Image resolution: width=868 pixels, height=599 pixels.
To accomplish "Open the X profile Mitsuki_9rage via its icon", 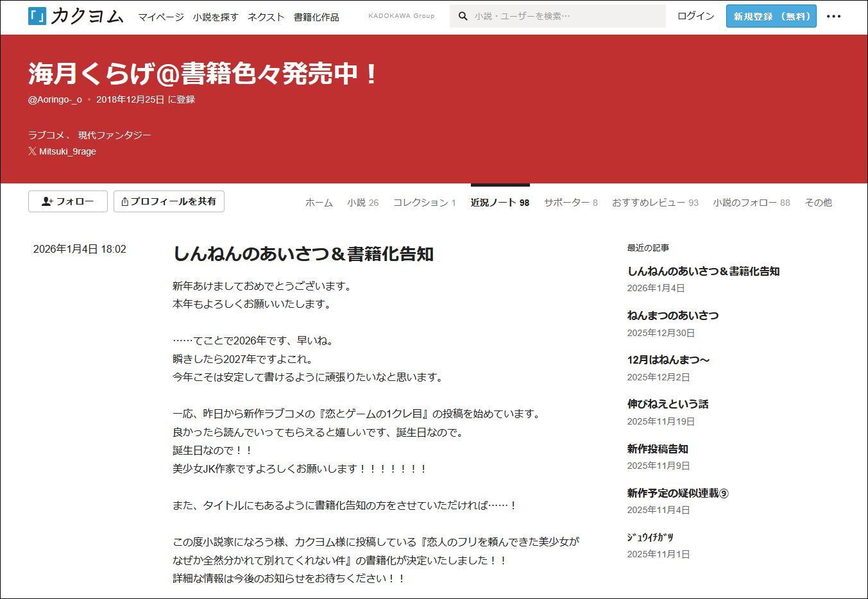I will (32, 151).
